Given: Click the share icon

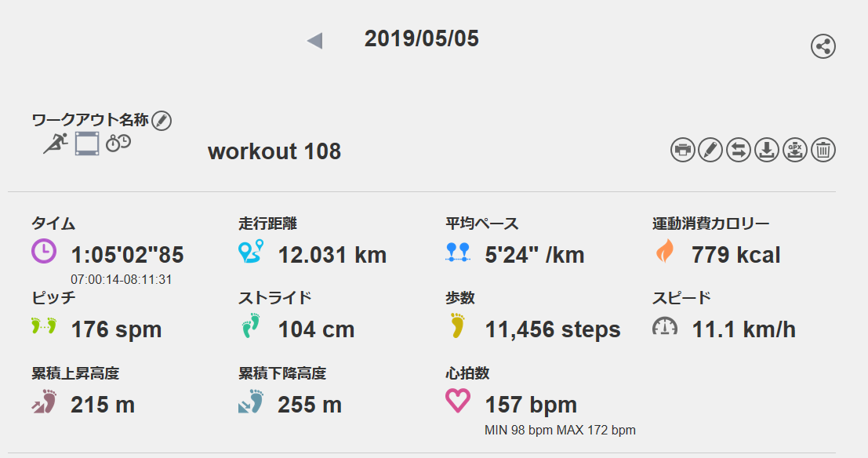Looking at the screenshot, I should [823, 47].
